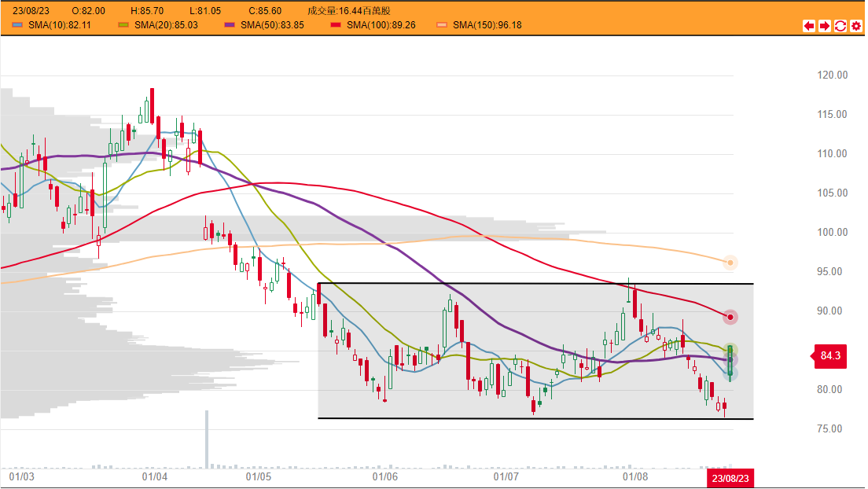Select the SMA(10):82.11 legend label
The image size is (868, 489).
(x=60, y=25)
